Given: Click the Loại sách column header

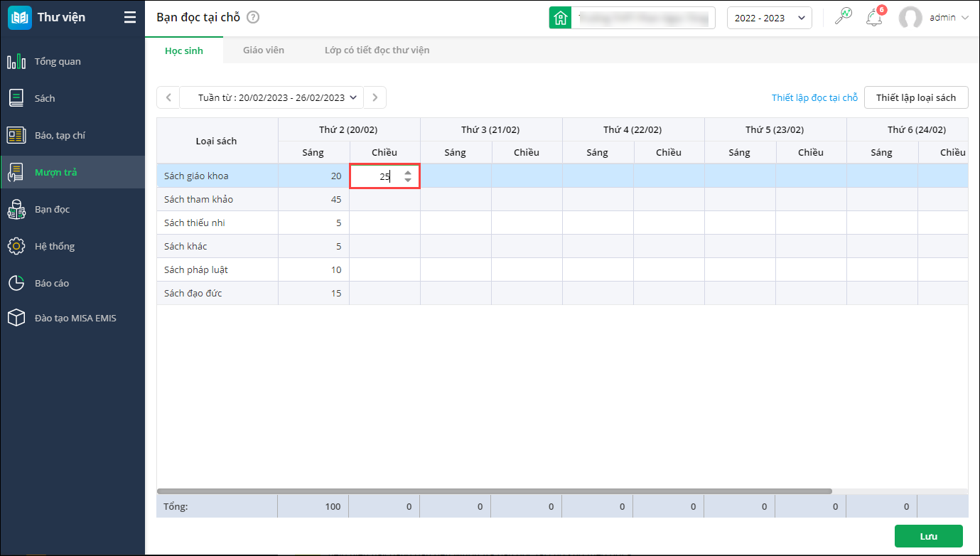Looking at the screenshot, I should [217, 141].
